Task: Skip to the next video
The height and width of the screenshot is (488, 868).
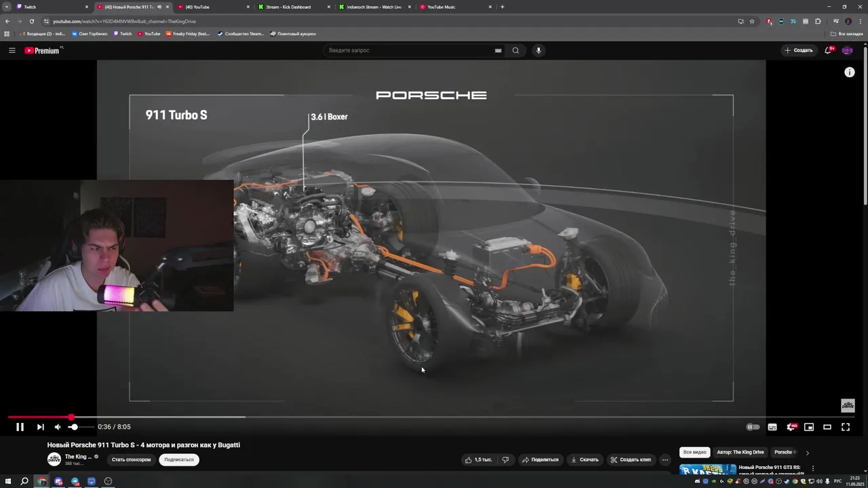Action: 40,427
